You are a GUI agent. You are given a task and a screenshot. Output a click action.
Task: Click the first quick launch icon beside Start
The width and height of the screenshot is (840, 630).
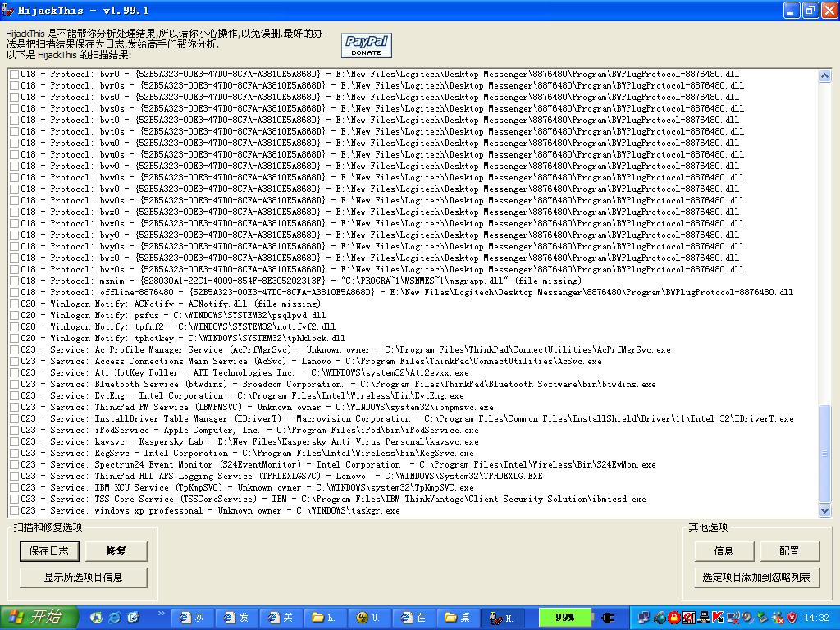[97, 618]
